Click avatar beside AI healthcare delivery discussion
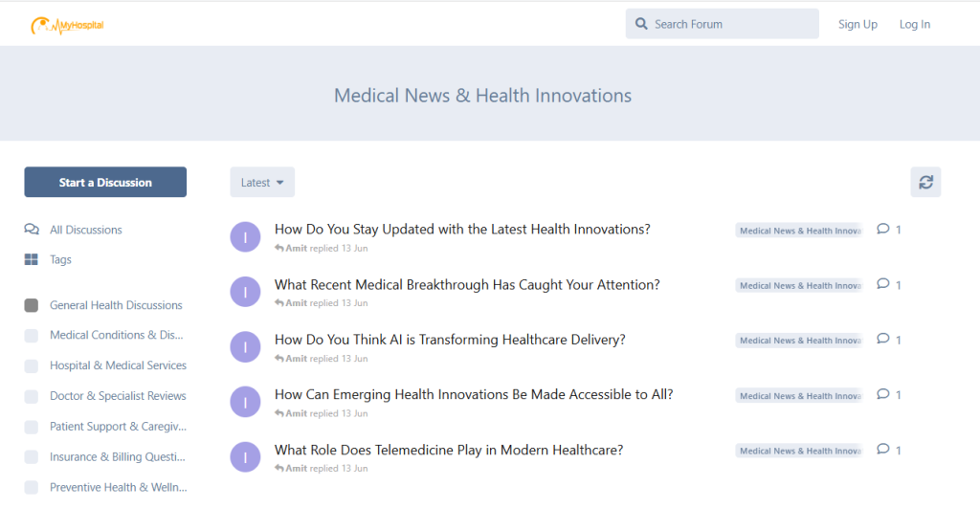Image resolution: width=980 pixels, height=508 pixels. click(x=246, y=346)
